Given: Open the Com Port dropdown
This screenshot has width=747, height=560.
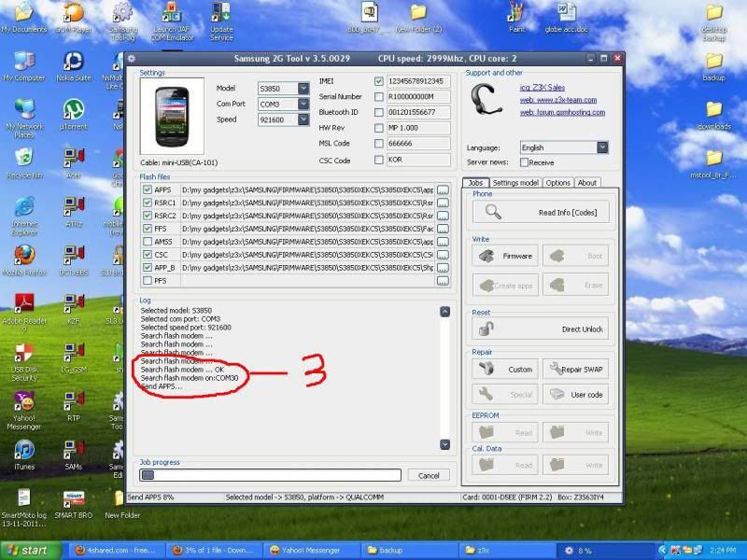Looking at the screenshot, I should 303,105.
